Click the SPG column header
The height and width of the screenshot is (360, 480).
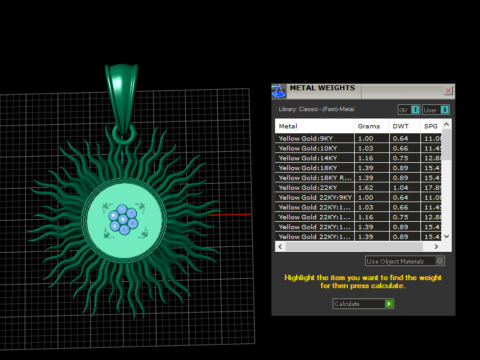pos(431,126)
